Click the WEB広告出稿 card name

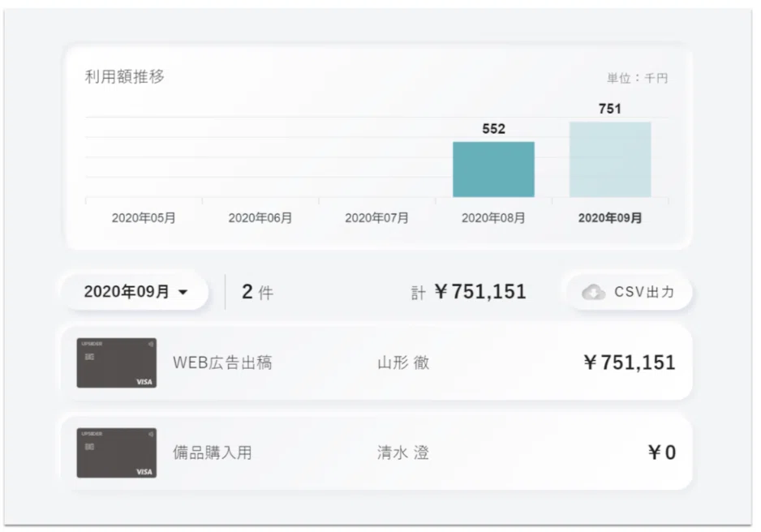222,363
